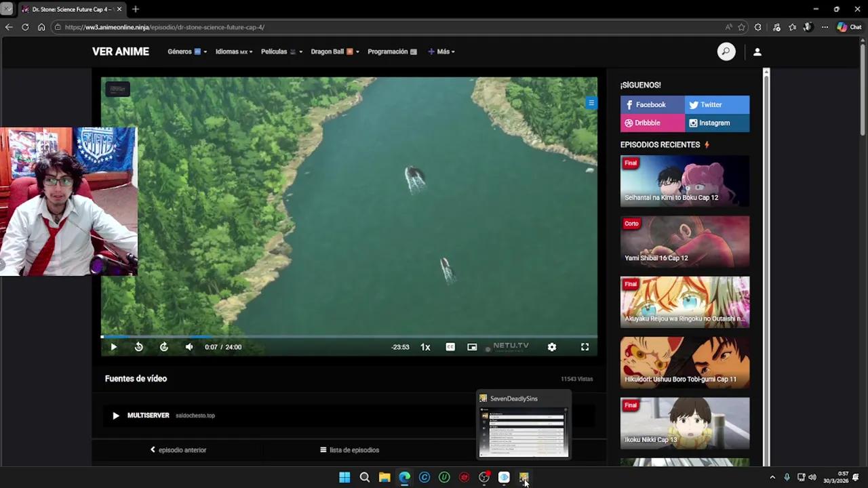
Task: Open Seihantai na Kimi to Boku Cap 12
Action: tap(685, 181)
